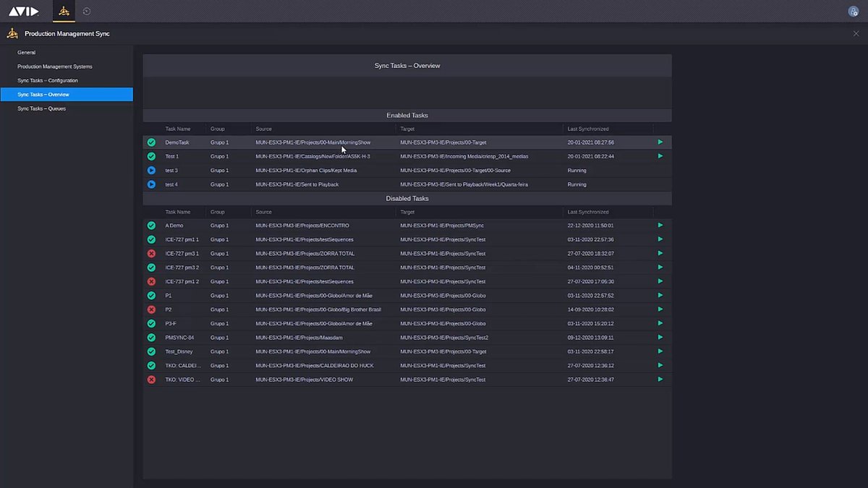The image size is (868, 488).
Task: Sort disabled tasks by Last Synchronized header
Action: click(x=588, y=212)
